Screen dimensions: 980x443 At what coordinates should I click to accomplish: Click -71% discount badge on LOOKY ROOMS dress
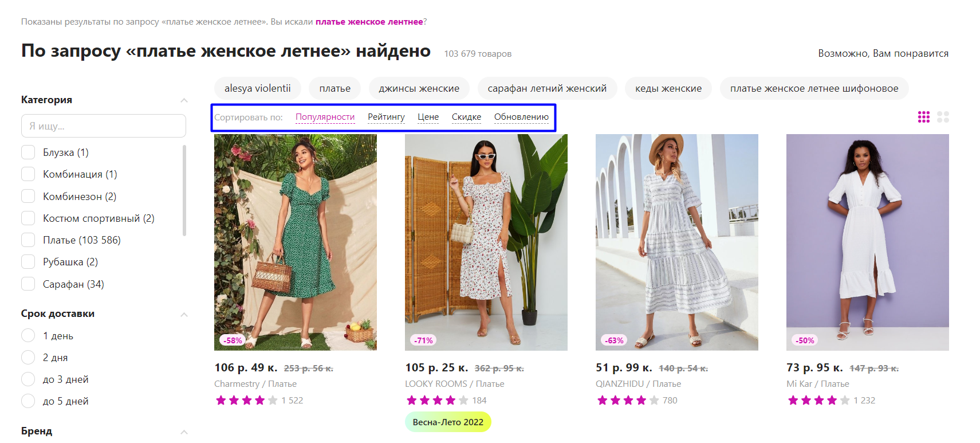tap(424, 340)
